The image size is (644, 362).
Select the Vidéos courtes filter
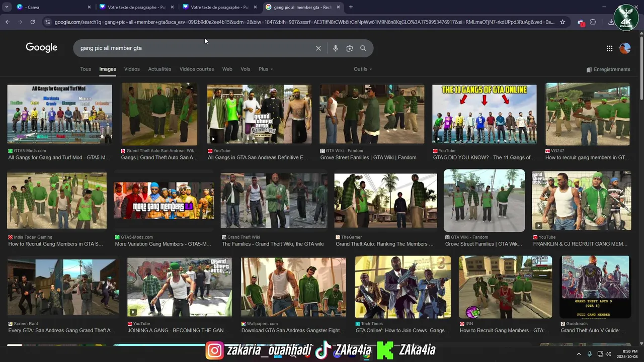[x=197, y=69]
